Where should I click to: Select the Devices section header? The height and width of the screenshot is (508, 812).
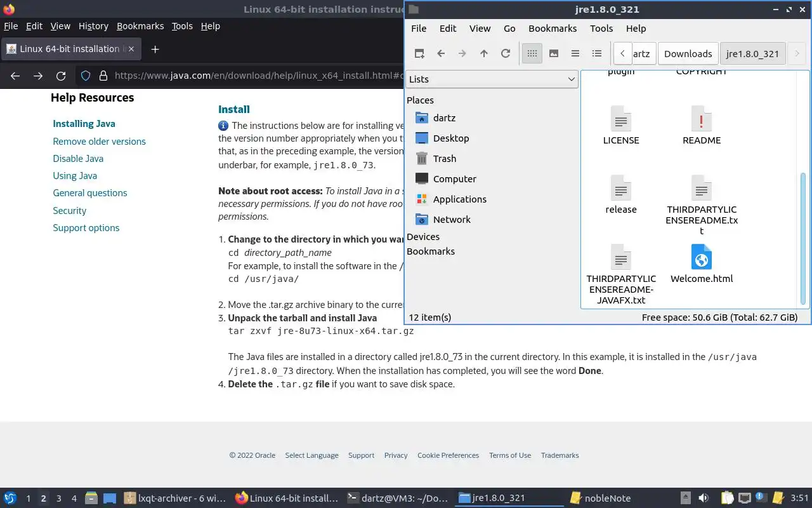tap(423, 237)
